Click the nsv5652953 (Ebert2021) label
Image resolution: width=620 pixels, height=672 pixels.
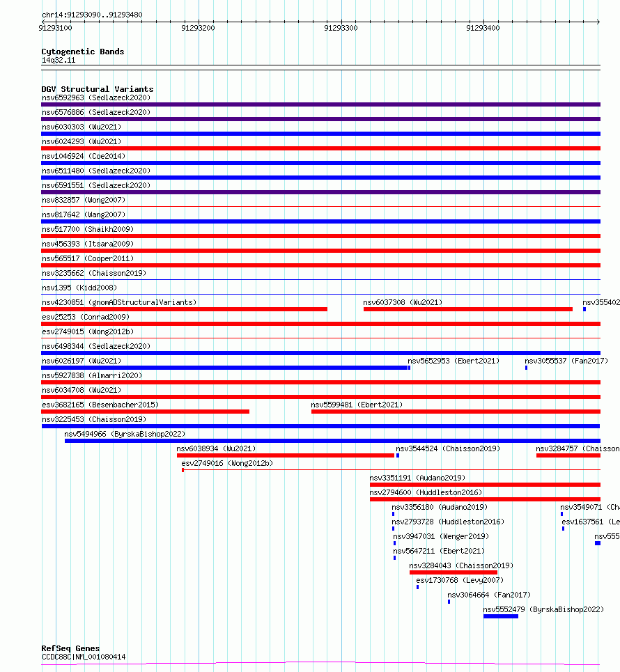point(454,361)
